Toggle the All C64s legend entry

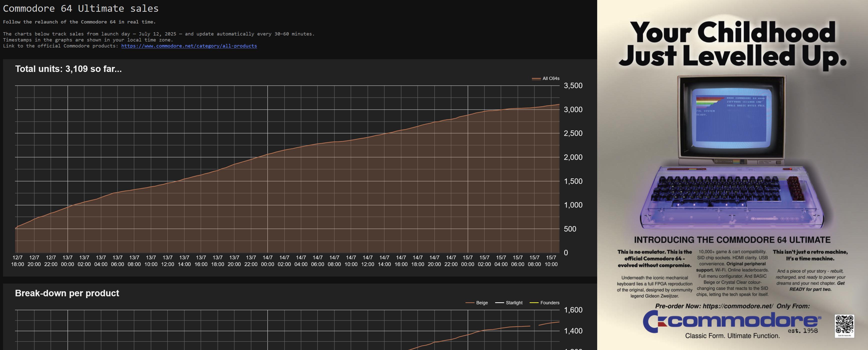tap(546, 78)
